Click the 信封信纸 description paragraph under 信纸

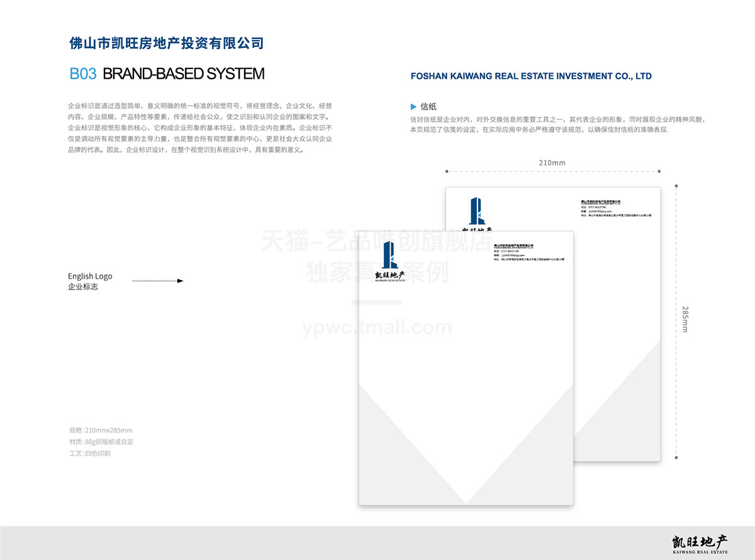point(558,124)
